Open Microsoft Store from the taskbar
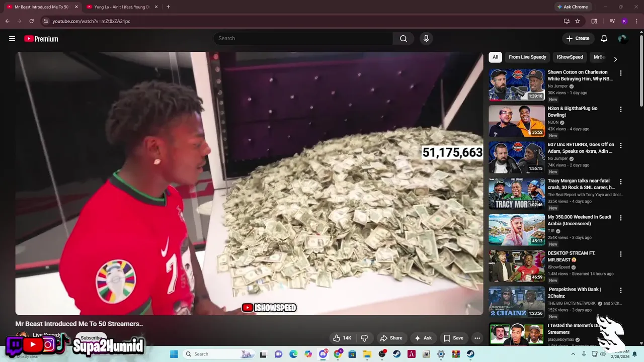The height and width of the screenshot is (362, 644). [352, 354]
